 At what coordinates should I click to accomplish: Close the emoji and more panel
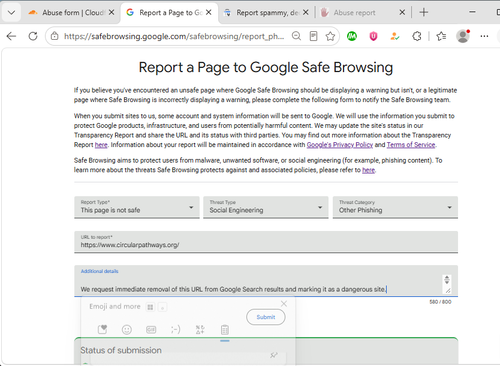pos(284,304)
